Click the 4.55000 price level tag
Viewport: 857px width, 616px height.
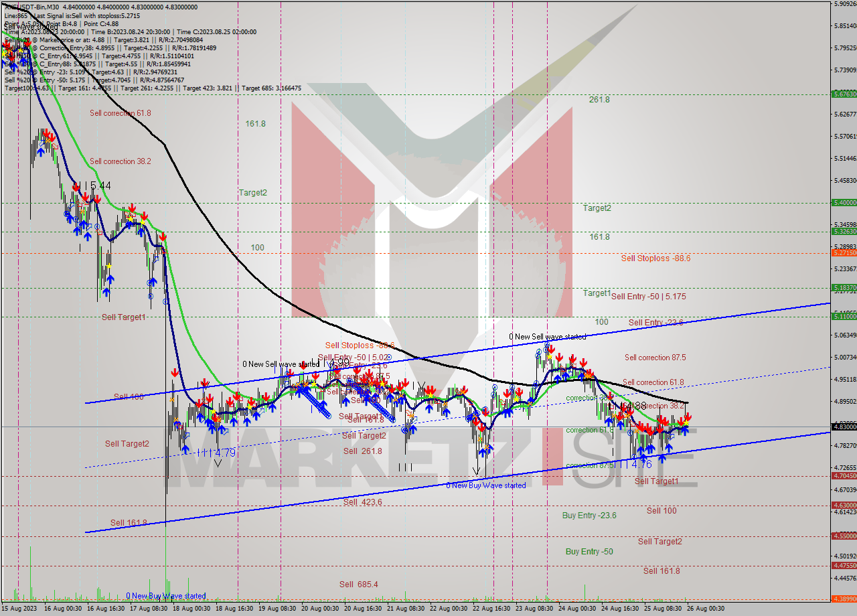(x=844, y=536)
